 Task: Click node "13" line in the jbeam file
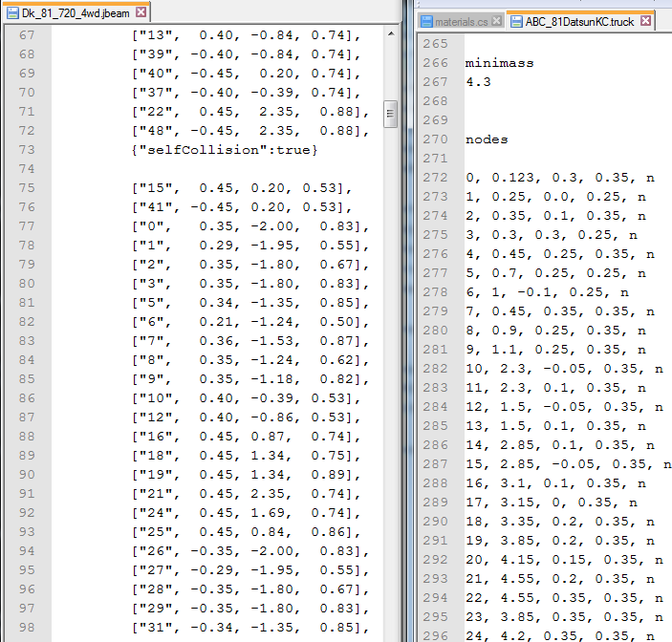click(246, 35)
